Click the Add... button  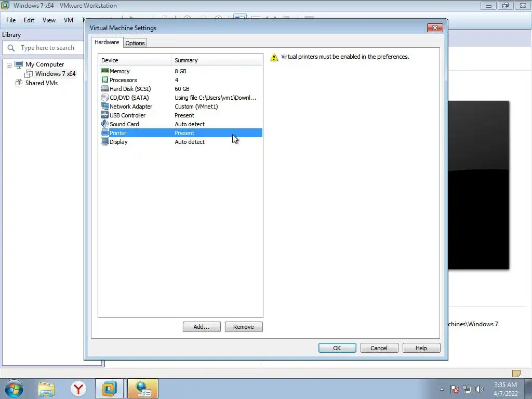click(x=202, y=327)
